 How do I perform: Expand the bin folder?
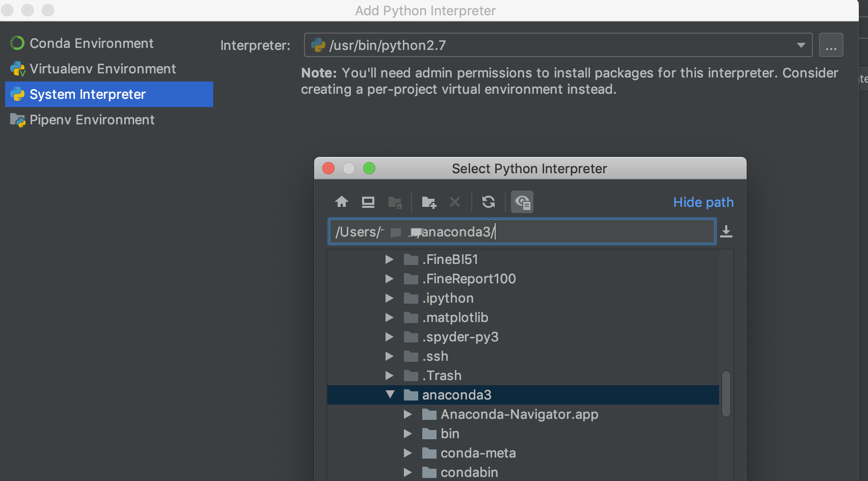click(x=407, y=434)
